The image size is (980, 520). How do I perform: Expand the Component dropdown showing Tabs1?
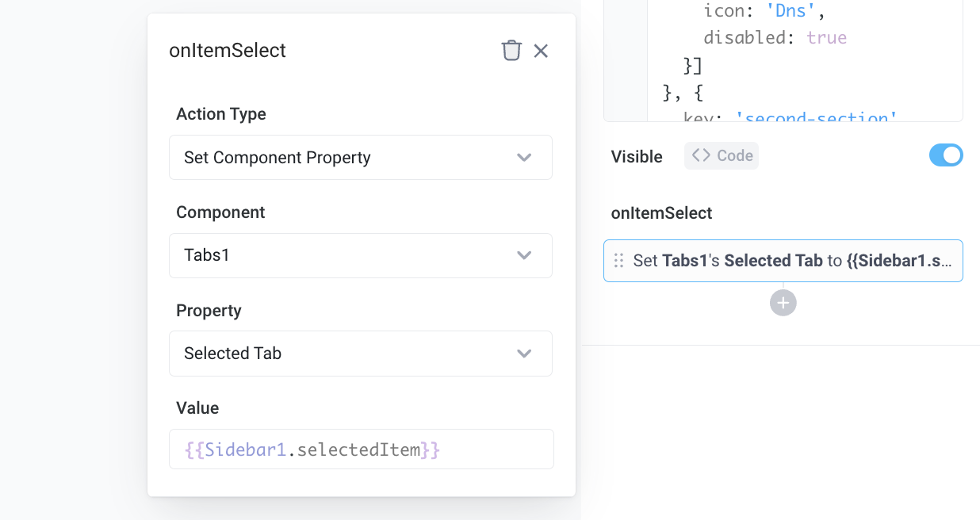pos(361,255)
